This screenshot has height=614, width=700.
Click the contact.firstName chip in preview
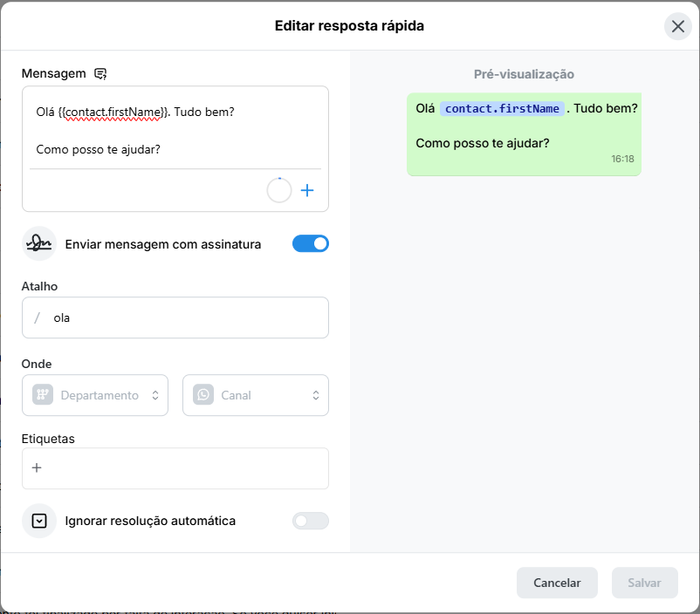click(502, 109)
